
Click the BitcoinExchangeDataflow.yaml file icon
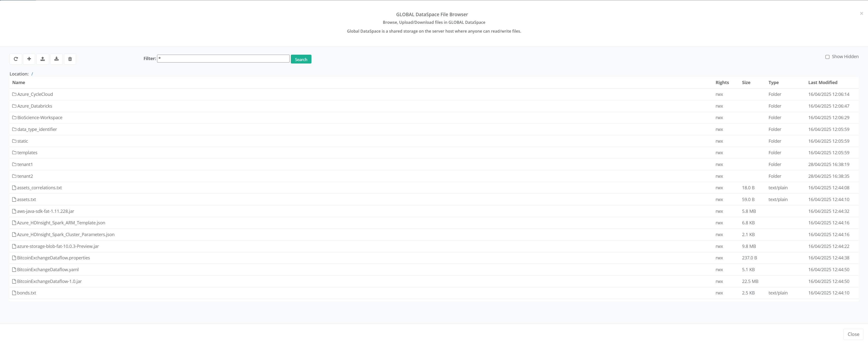14,270
